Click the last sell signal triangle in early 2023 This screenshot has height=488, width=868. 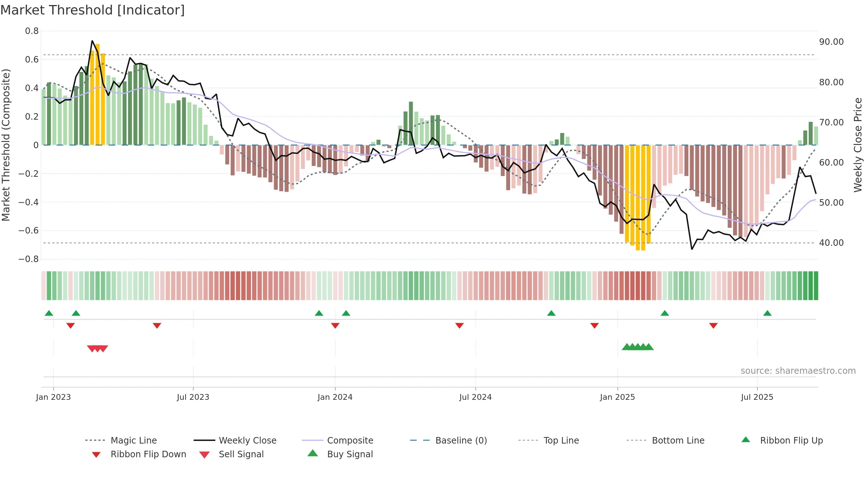pos(103,349)
